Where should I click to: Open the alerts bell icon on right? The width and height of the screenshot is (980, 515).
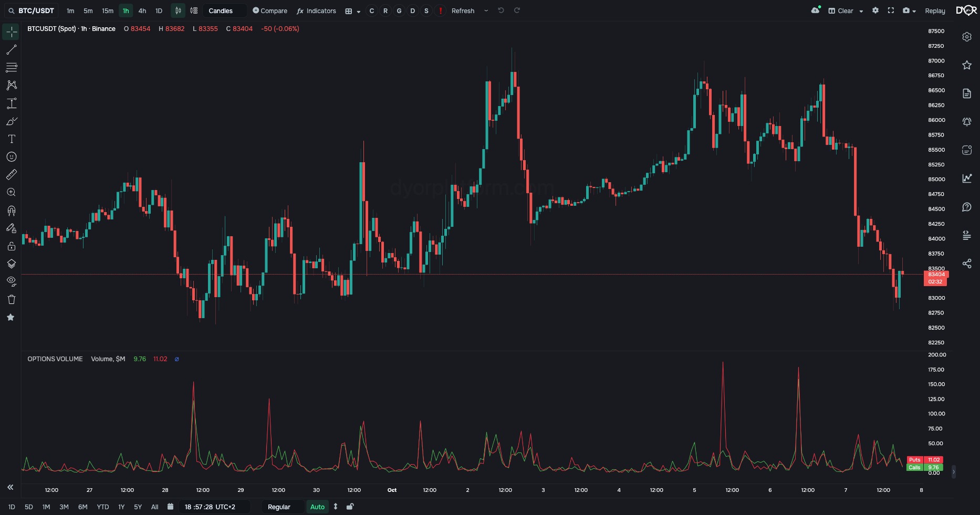click(x=967, y=122)
